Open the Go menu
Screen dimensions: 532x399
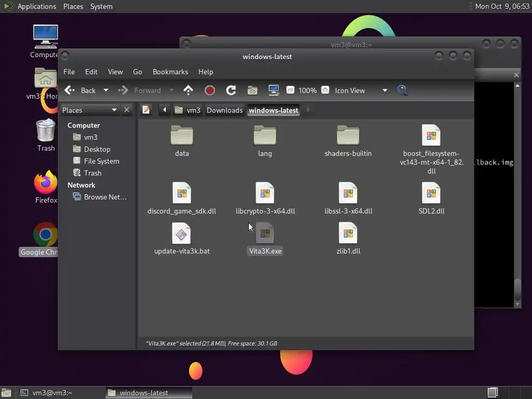coord(137,72)
